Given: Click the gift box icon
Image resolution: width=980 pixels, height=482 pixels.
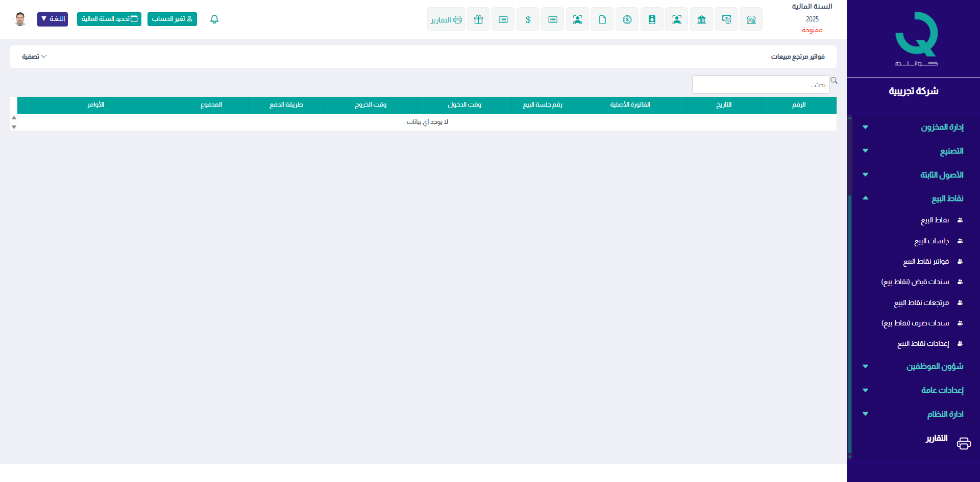Looking at the screenshot, I should (478, 20).
